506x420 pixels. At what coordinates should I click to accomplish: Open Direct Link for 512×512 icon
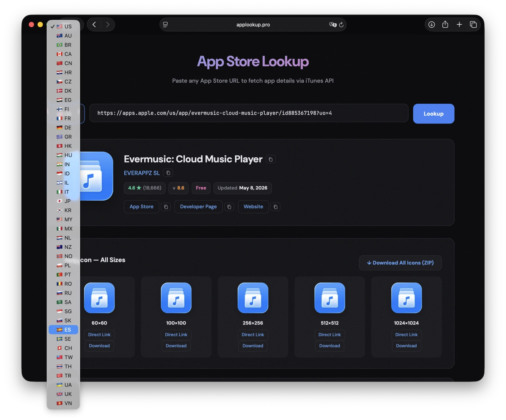pyautogui.click(x=330, y=335)
